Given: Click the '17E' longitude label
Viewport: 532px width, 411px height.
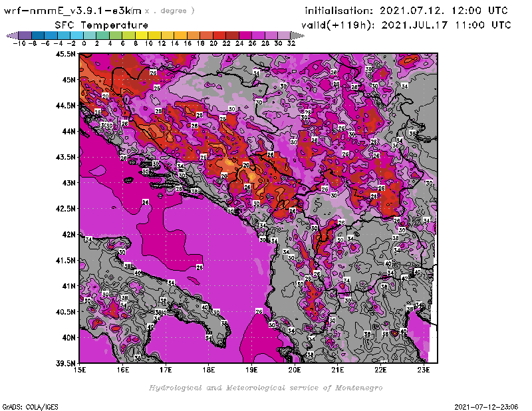Looking at the screenshot, I should (166, 370).
